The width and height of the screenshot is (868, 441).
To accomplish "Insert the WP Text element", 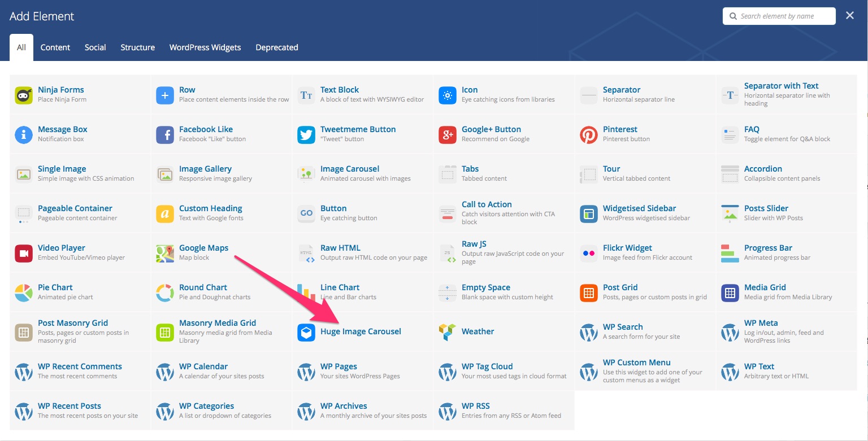I will point(787,372).
